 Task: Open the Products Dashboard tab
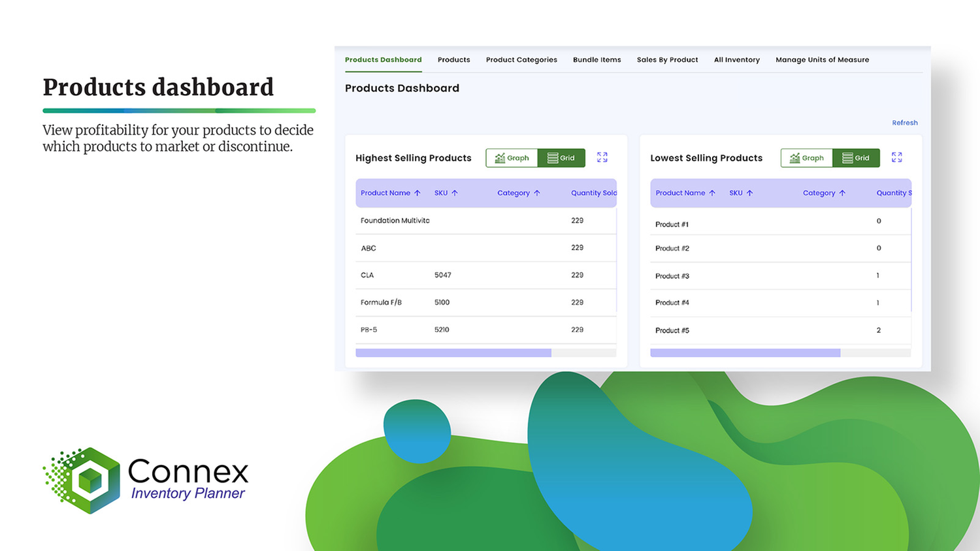pyautogui.click(x=384, y=60)
